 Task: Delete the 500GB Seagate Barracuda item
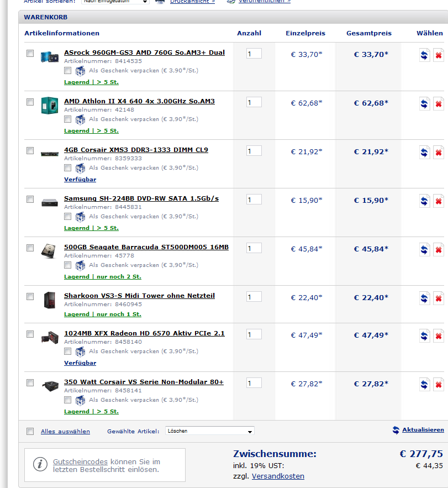[x=439, y=250]
